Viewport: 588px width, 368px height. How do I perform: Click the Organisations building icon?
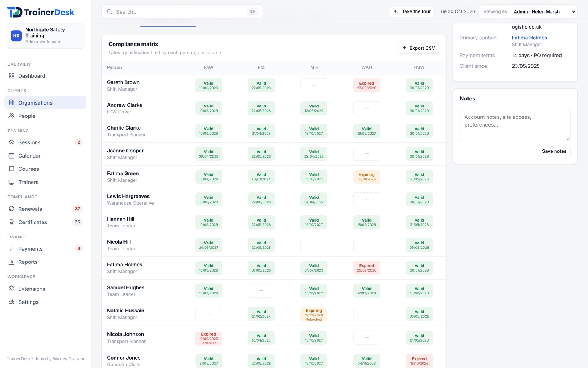click(11, 103)
